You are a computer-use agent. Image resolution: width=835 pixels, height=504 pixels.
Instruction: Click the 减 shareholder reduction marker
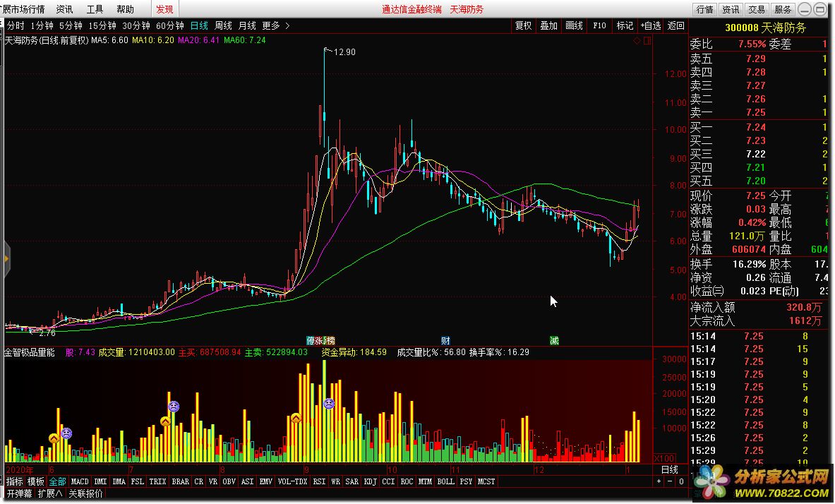pyautogui.click(x=554, y=341)
